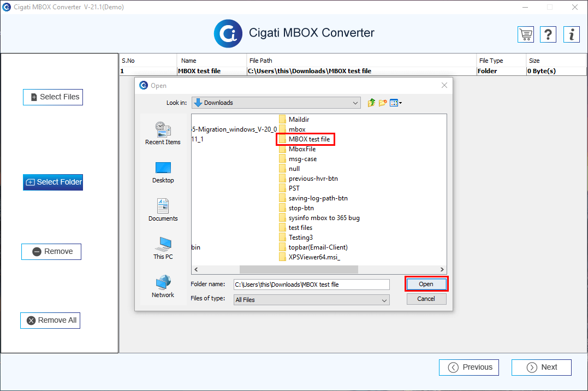The width and height of the screenshot is (588, 391).
Task: Expand the Files of type dropdown
Action: click(311, 300)
